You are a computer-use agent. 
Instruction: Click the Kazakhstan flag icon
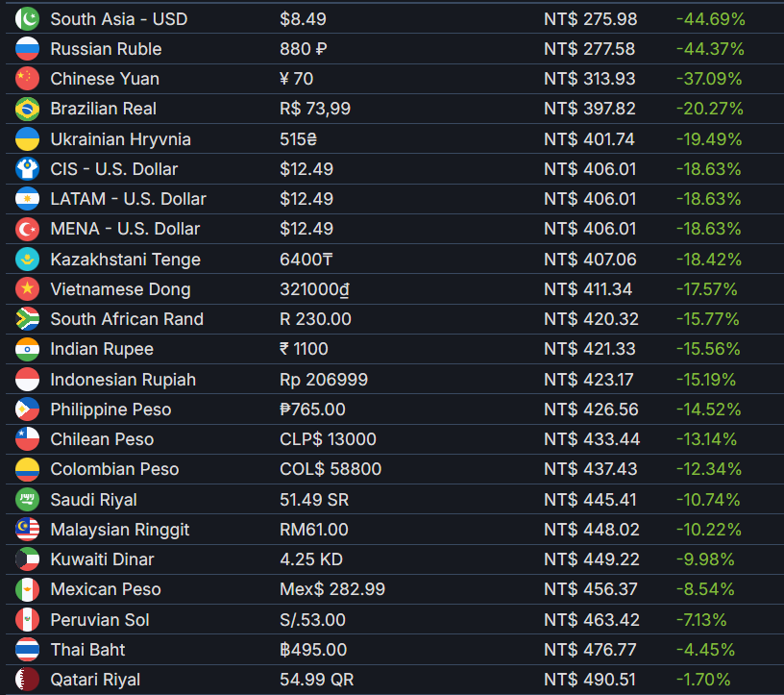point(27,260)
